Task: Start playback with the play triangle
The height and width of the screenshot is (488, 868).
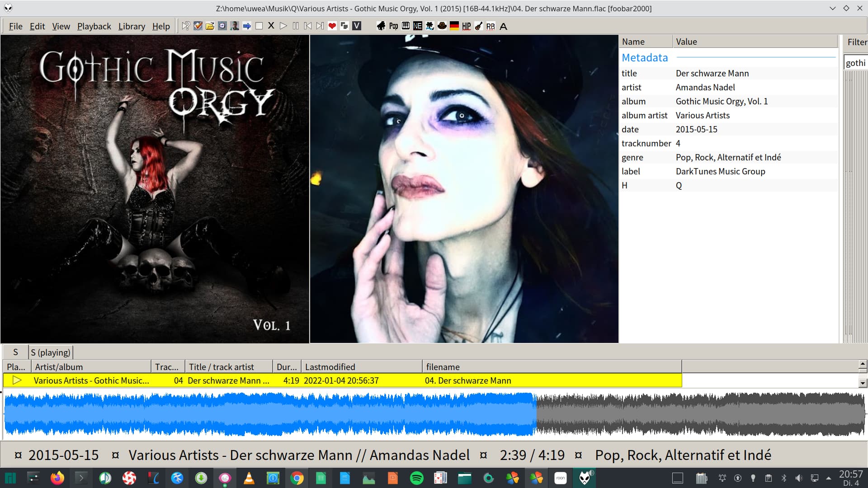Action: coord(283,26)
